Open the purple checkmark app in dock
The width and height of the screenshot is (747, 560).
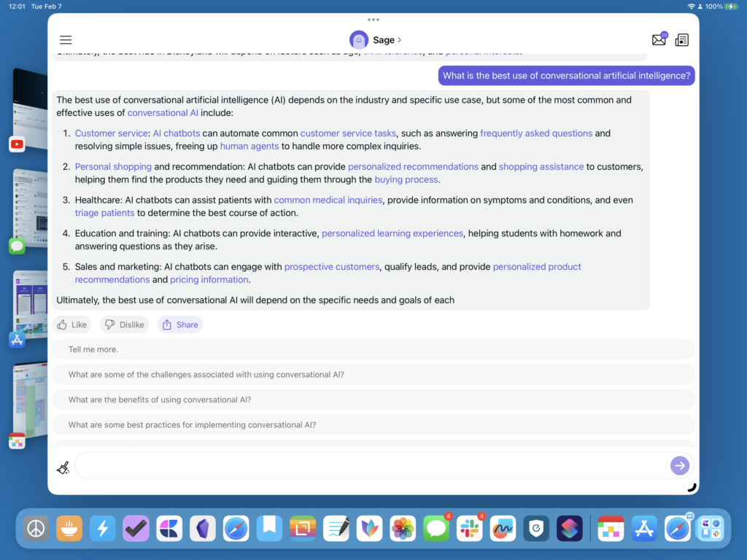coord(136,529)
